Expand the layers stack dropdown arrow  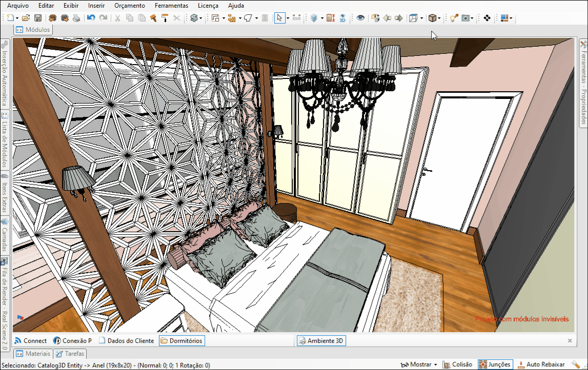[x=322, y=18]
